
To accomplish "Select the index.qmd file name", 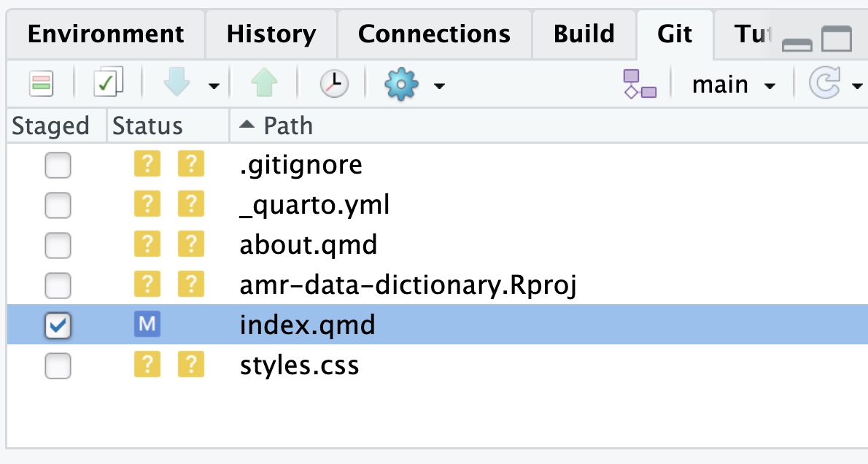I will [x=307, y=325].
